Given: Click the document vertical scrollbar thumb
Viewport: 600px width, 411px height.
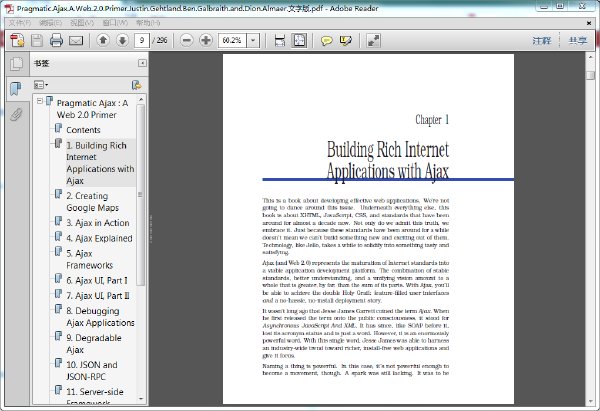Looking at the screenshot, I should coord(590,75).
